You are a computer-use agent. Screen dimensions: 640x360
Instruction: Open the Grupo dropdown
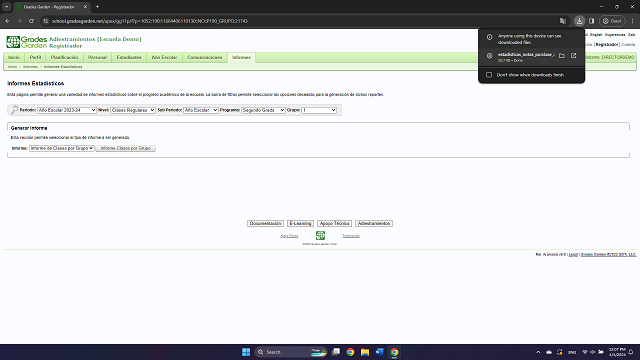pos(319,110)
